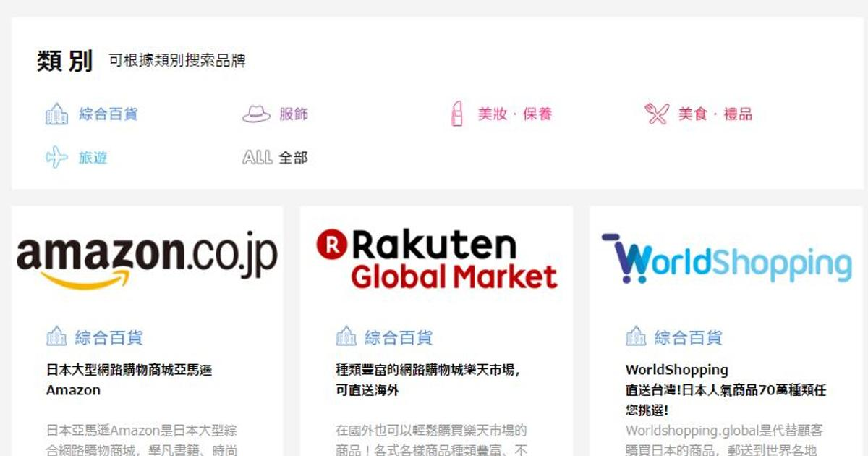Show 旅遊 brands
The image size is (868, 456).
tap(93, 157)
